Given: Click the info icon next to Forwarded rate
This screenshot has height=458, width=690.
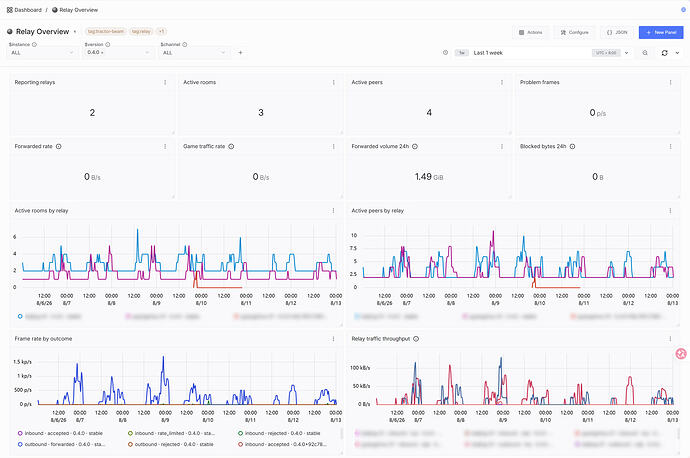Looking at the screenshot, I should pos(59,147).
